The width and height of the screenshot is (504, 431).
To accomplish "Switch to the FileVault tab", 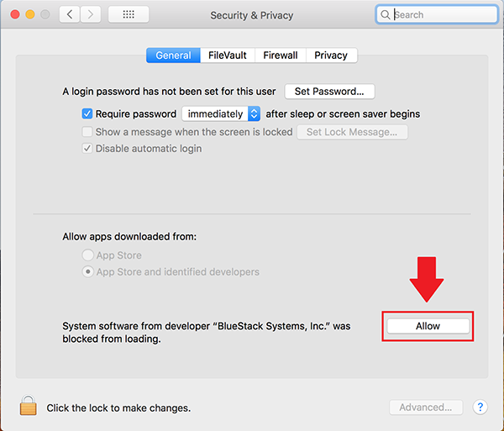I will pos(227,55).
